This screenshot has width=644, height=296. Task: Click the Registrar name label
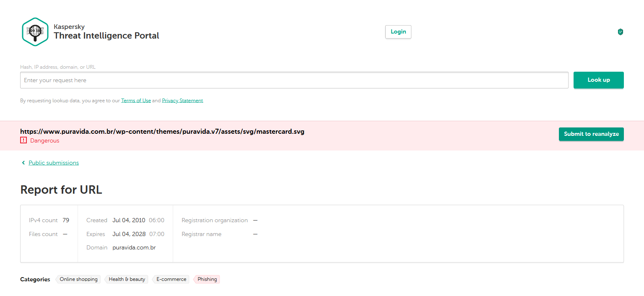(201, 234)
